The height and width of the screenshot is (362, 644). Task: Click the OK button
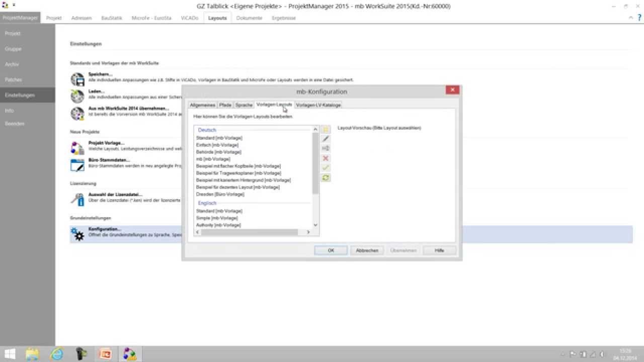click(331, 250)
